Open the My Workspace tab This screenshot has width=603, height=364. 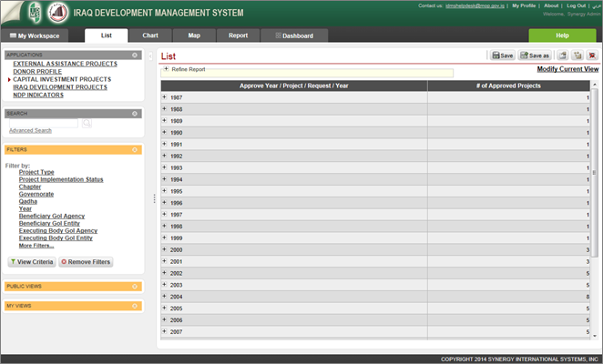point(35,35)
